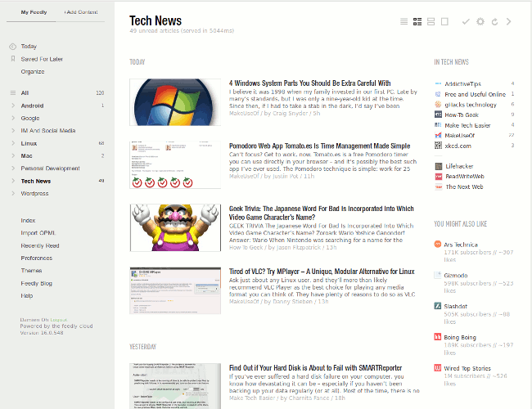
Task: Click Wired Top Stories suggestion icon
Action: (x=438, y=368)
